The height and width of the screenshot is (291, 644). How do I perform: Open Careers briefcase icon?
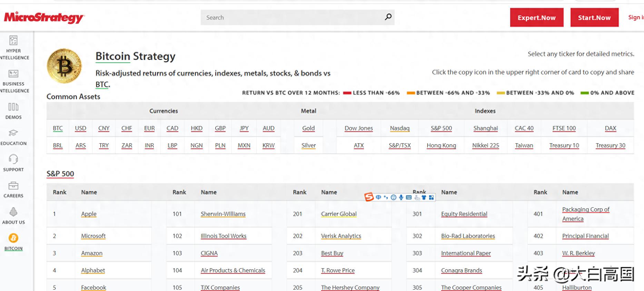tap(13, 186)
